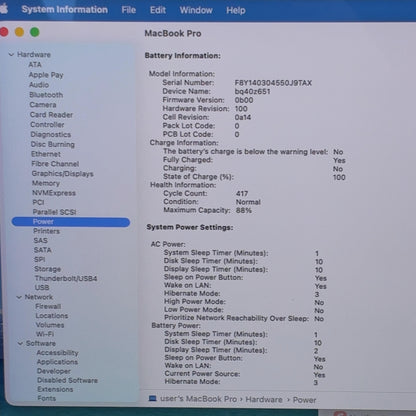Click the laptop icon in path bar
Viewport: 416px width, 416px height.
coord(152,398)
